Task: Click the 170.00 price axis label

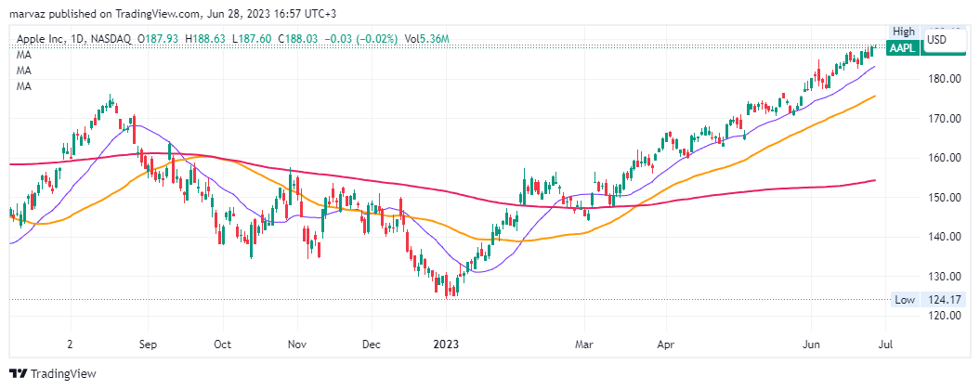Action: click(944, 118)
